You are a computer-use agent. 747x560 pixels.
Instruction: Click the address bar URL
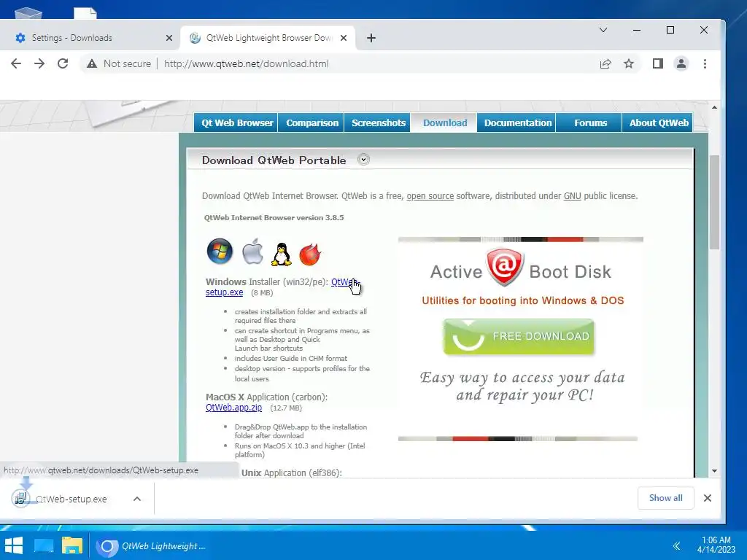coord(247,64)
